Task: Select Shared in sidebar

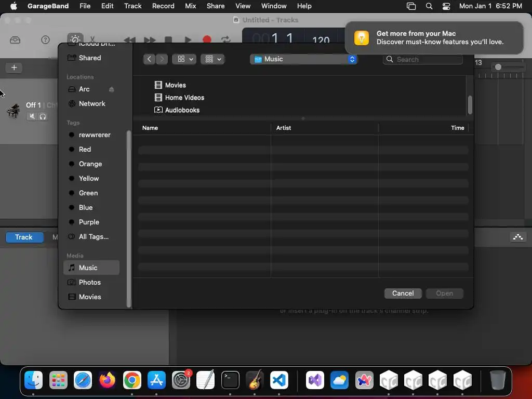Action: coord(89,58)
